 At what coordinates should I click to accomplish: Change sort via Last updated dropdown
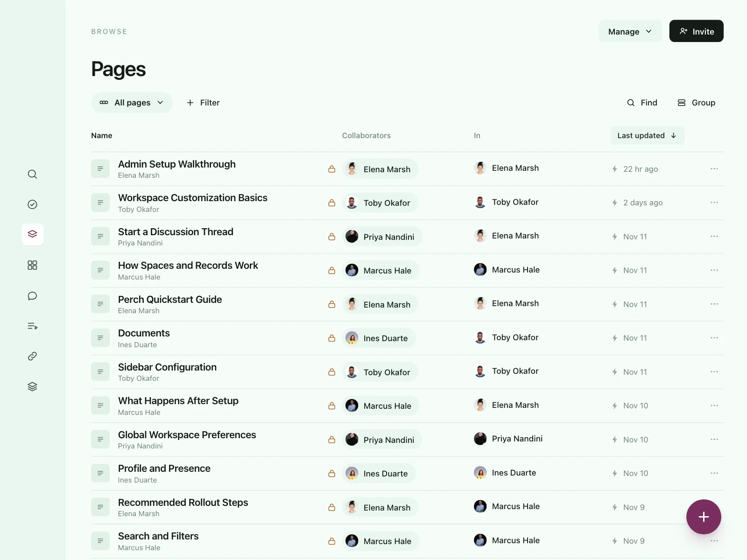647,135
